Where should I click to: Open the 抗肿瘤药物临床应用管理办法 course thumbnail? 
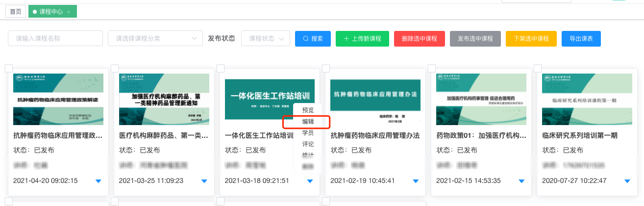[376, 100]
